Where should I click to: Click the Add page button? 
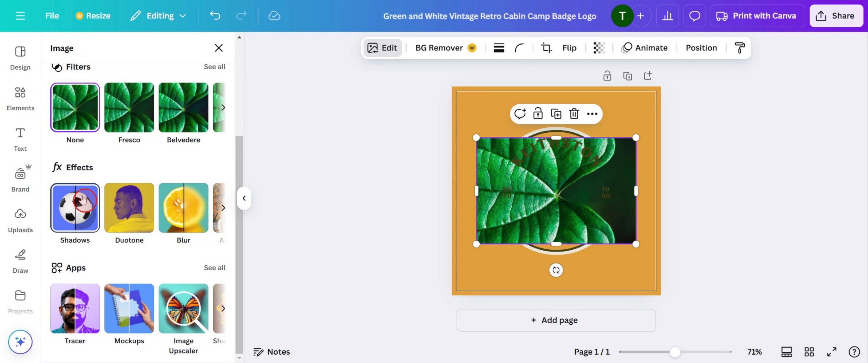click(x=556, y=320)
